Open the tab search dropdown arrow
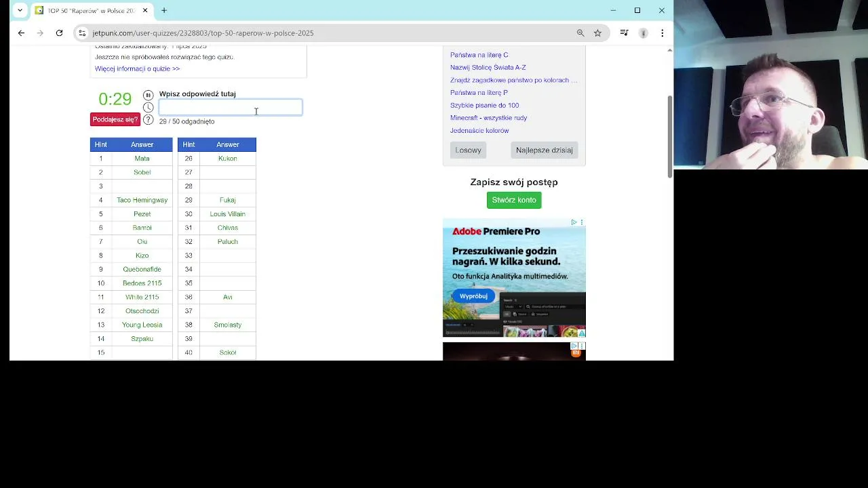The width and height of the screenshot is (868, 488). (20, 10)
